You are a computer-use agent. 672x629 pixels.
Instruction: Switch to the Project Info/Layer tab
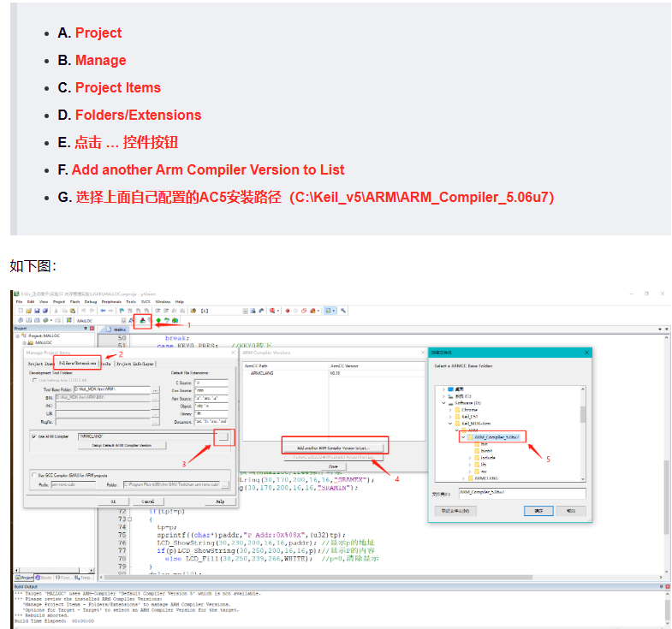[135, 364]
